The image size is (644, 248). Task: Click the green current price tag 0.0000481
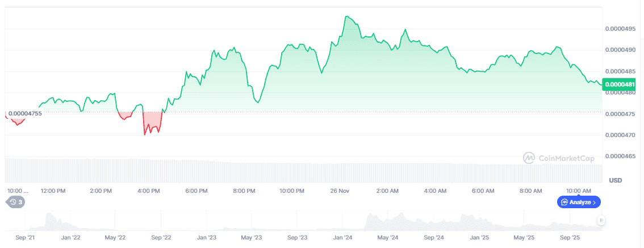click(x=620, y=85)
